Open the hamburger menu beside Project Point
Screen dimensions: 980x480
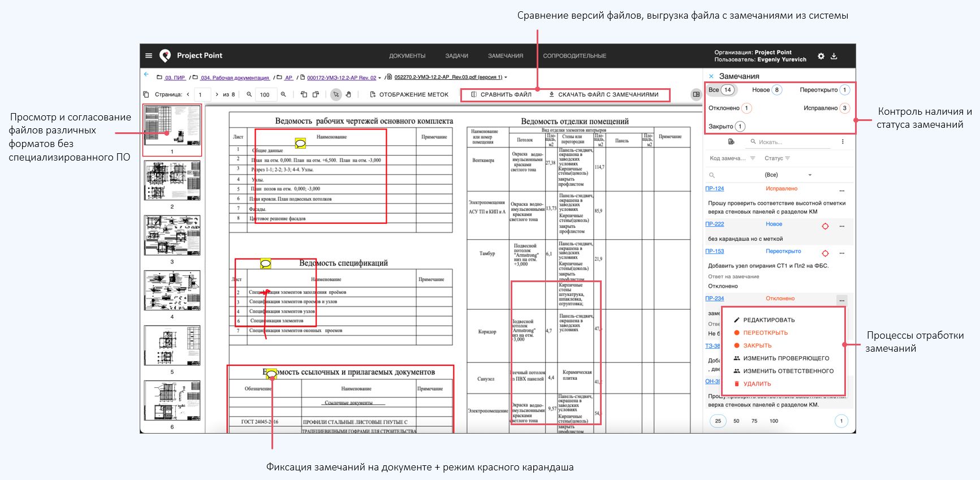click(149, 55)
